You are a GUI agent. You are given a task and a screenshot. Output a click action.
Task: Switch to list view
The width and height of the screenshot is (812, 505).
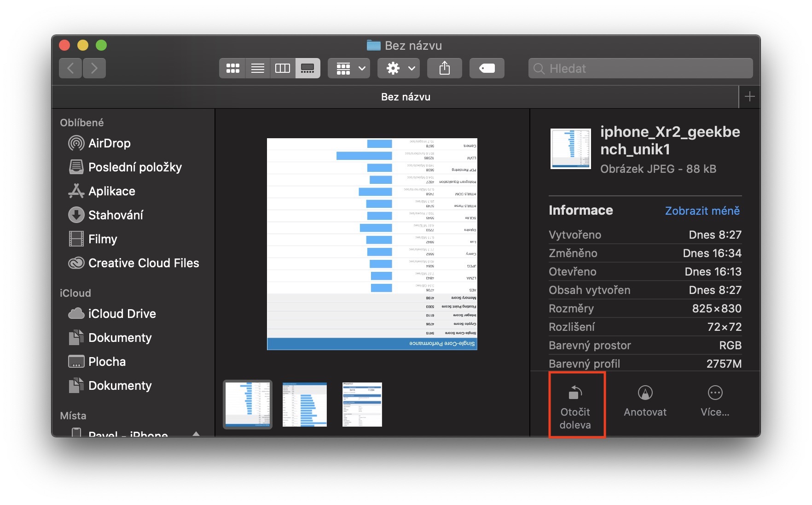point(258,68)
